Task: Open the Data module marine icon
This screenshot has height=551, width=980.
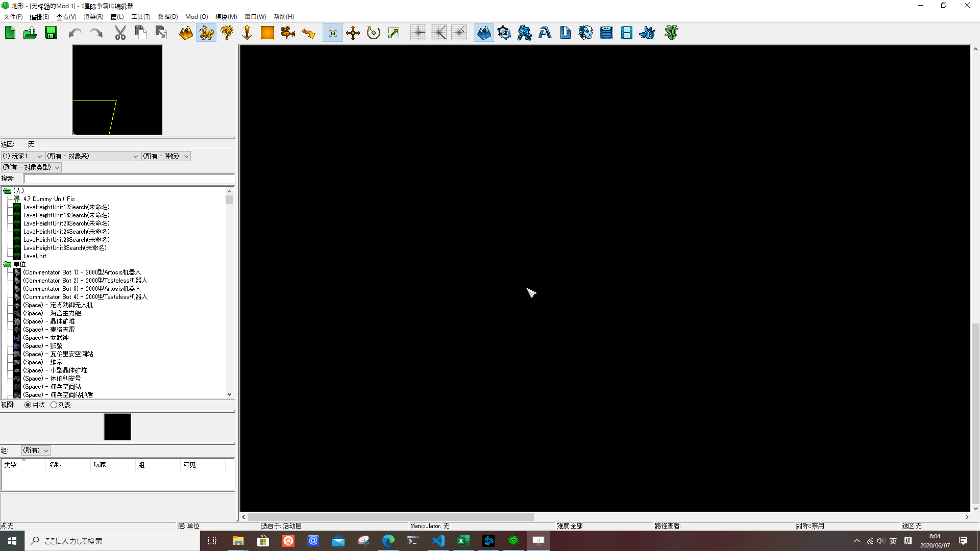Action: click(x=524, y=33)
